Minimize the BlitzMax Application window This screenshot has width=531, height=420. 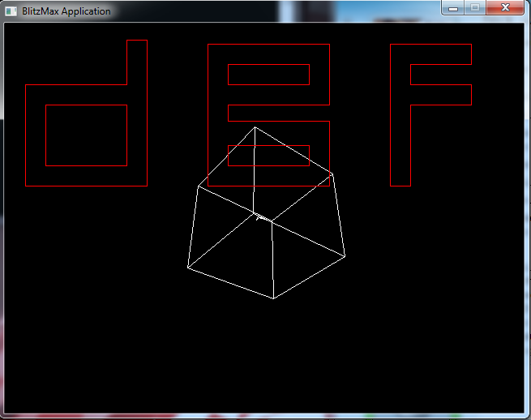(x=453, y=7)
